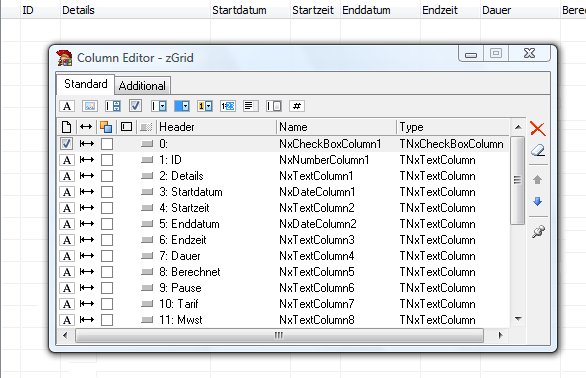Image resolution: width=586 pixels, height=378 pixels.
Task: Click the vertical scrollbar down arrow
Action: tap(518, 319)
